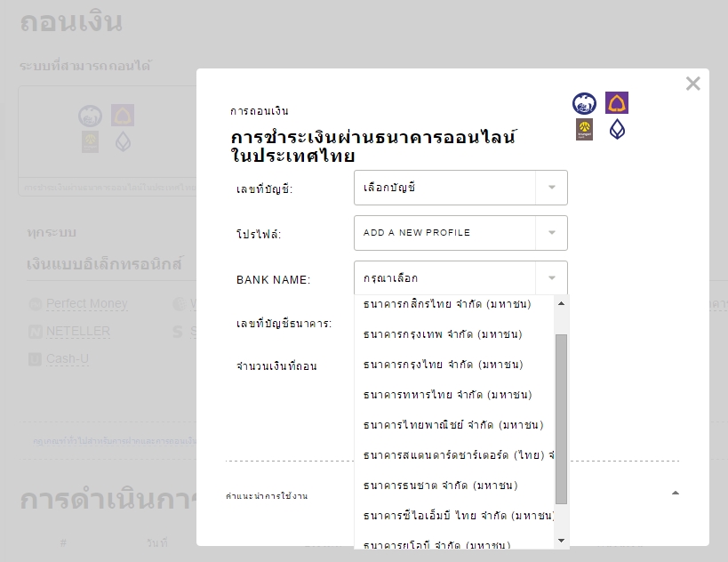Click the ทุกระบบ tab in background page

(x=52, y=232)
